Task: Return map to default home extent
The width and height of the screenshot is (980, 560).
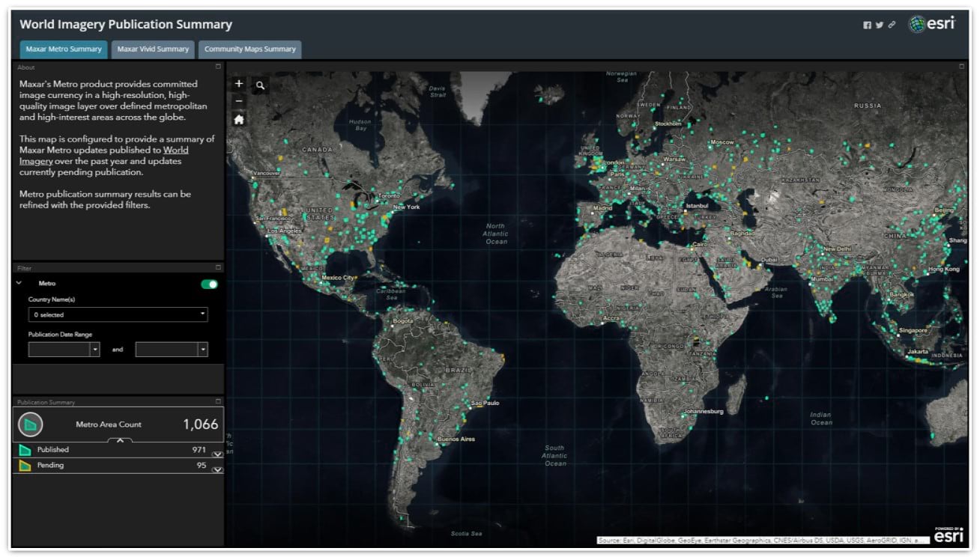Action: point(239,119)
